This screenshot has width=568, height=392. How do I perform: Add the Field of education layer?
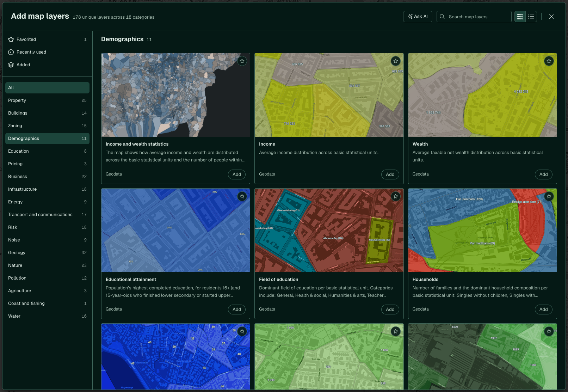(390, 310)
